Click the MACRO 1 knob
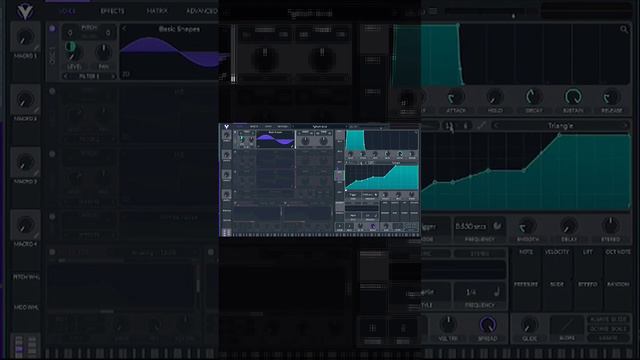The image size is (640, 360). [25, 38]
